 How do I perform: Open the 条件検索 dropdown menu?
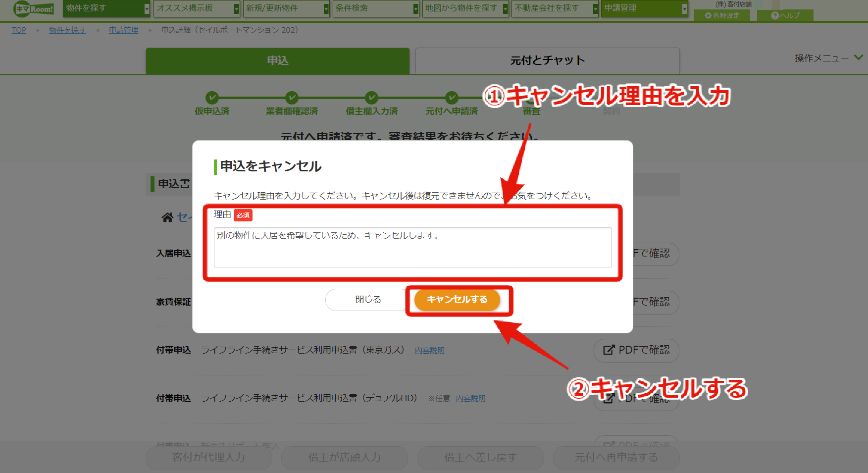(376, 8)
